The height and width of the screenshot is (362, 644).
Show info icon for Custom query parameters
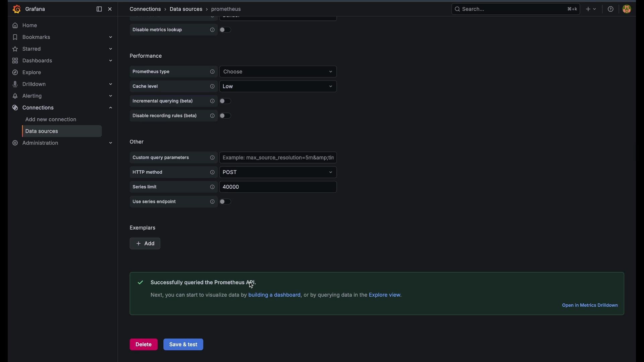[x=212, y=158]
